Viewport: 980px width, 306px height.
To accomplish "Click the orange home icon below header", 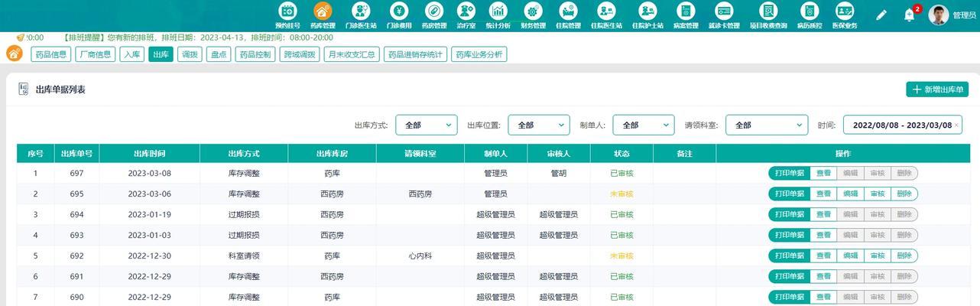I will (15, 54).
